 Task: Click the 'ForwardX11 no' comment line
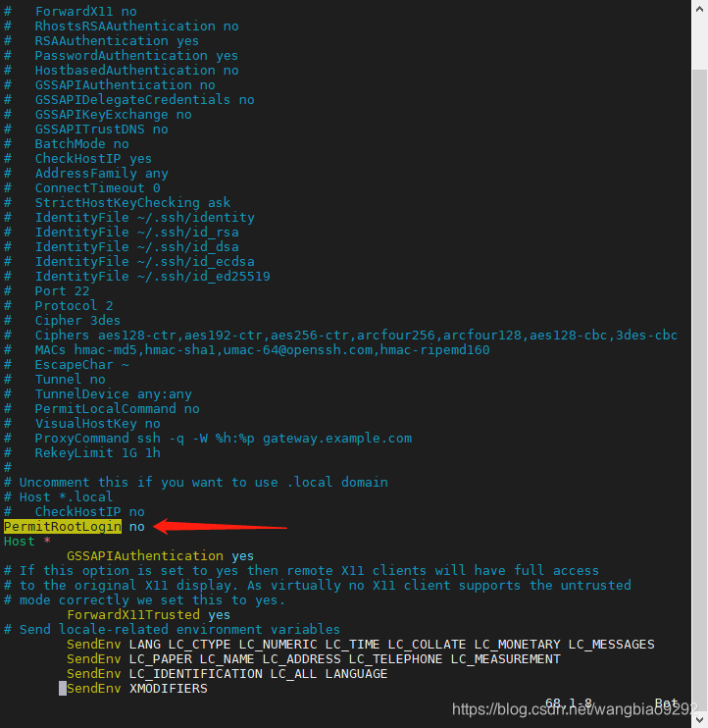coord(70,11)
